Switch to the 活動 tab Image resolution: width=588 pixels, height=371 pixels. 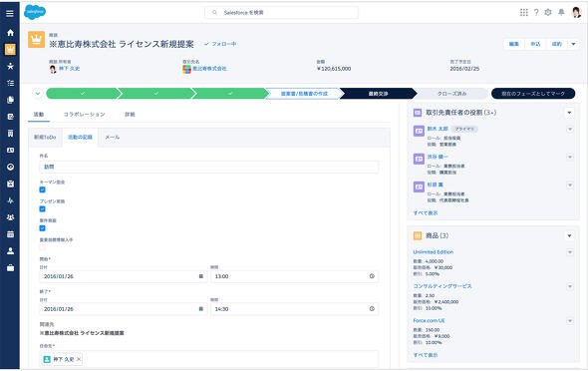[x=39, y=115]
